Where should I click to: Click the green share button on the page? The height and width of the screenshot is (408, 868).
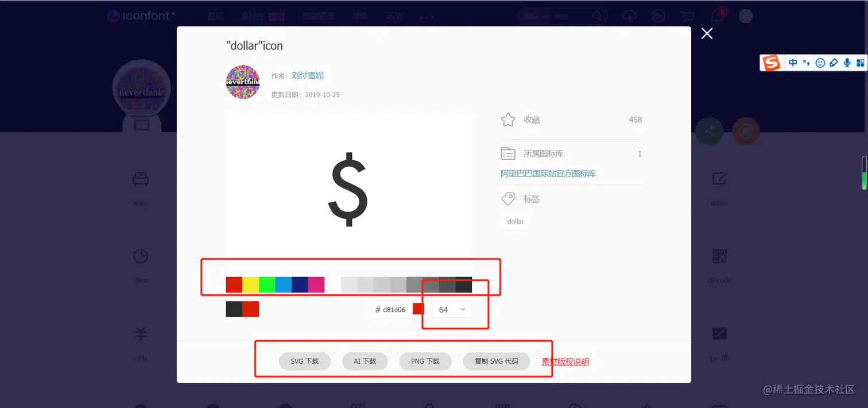coord(709,131)
